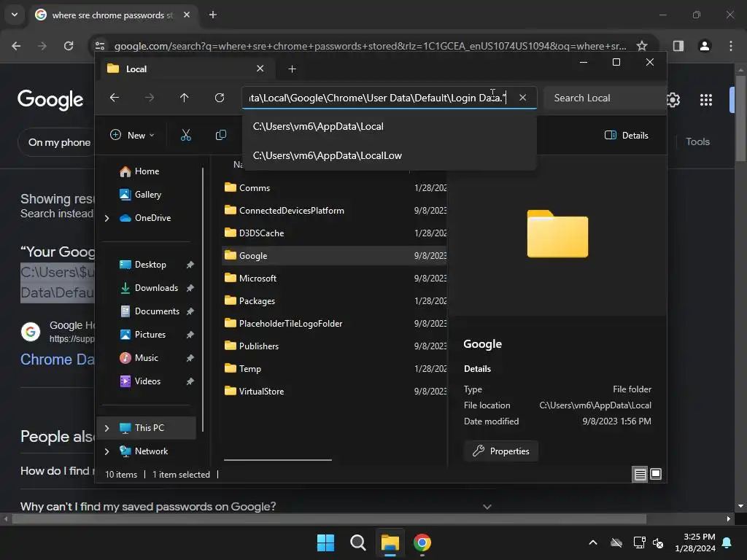Click the pin icon beside Pictures

tap(190, 335)
